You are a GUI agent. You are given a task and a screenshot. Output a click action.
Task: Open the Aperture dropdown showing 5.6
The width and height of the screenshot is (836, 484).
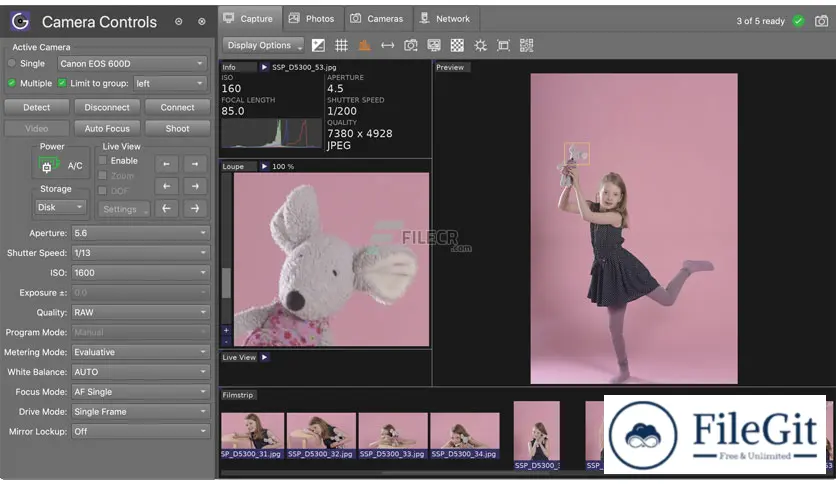[141, 233]
